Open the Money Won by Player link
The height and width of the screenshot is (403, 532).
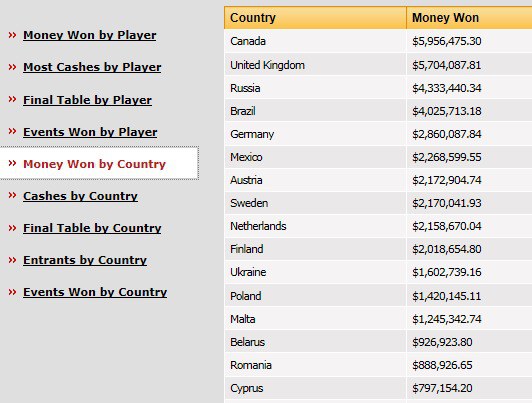90,35
